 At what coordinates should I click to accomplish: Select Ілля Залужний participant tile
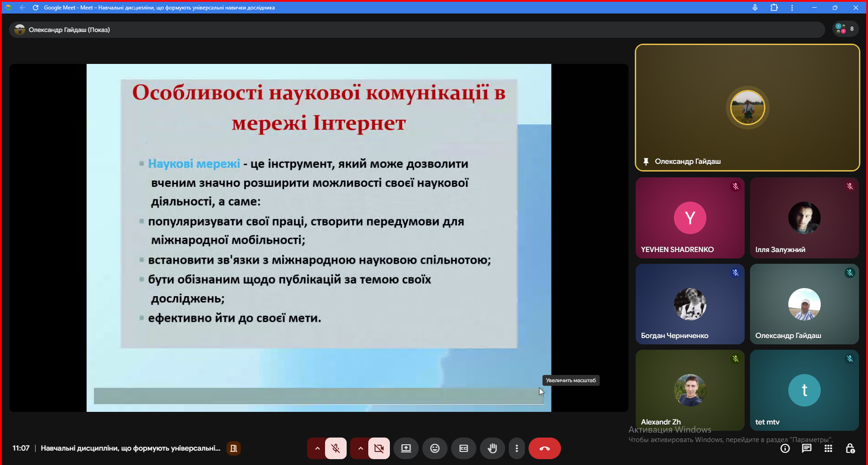(804, 218)
